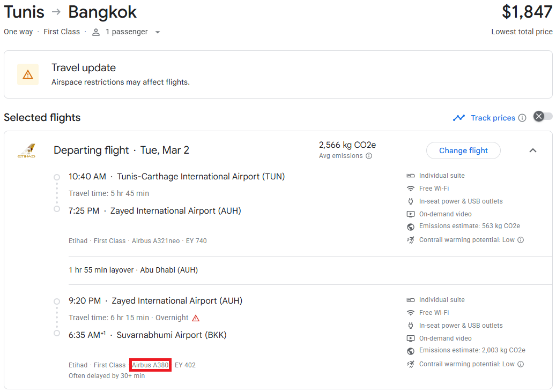
Task: Click the passenger person icon
Action: click(96, 32)
